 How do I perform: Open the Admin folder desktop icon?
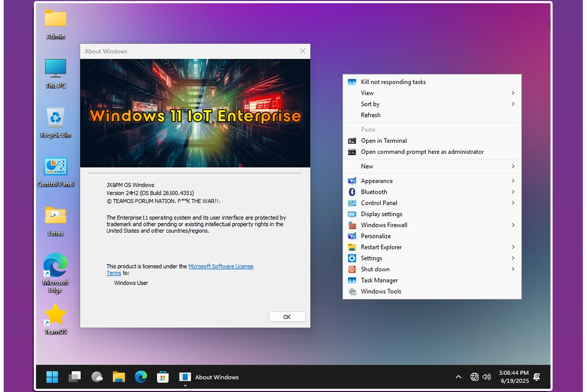(x=56, y=24)
